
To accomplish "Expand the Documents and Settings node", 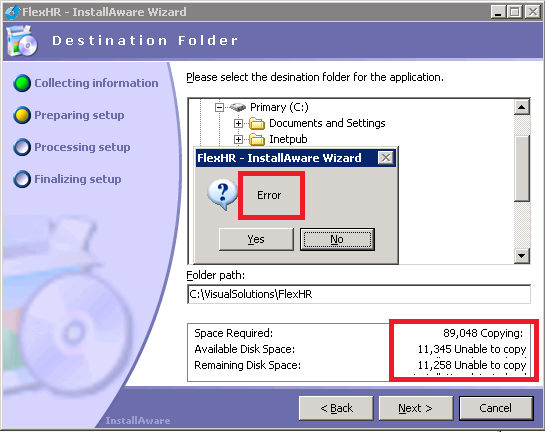I will click(238, 123).
